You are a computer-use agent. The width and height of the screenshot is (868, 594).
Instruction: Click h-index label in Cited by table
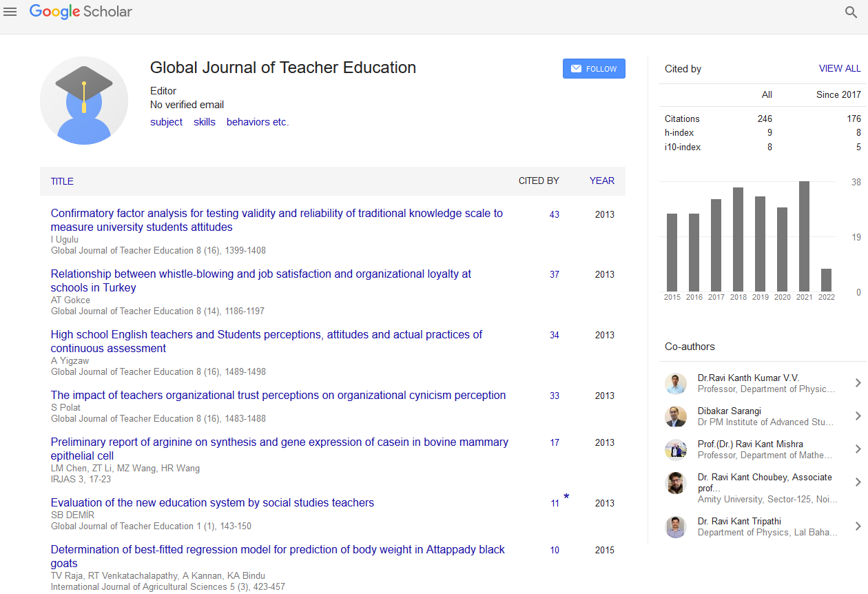coord(679,132)
